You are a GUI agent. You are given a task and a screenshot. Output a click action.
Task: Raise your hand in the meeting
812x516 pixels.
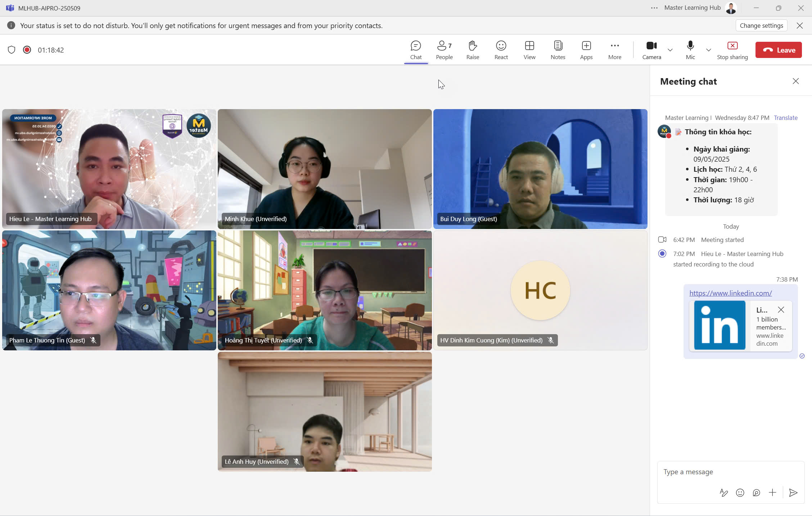click(473, 50)
